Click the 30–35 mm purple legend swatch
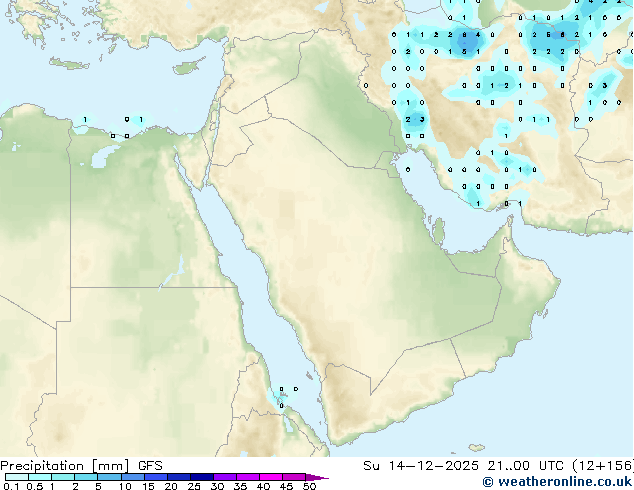The height and width of the screenshot is (490, 634). pyautogui.click(x=225, y=477)
